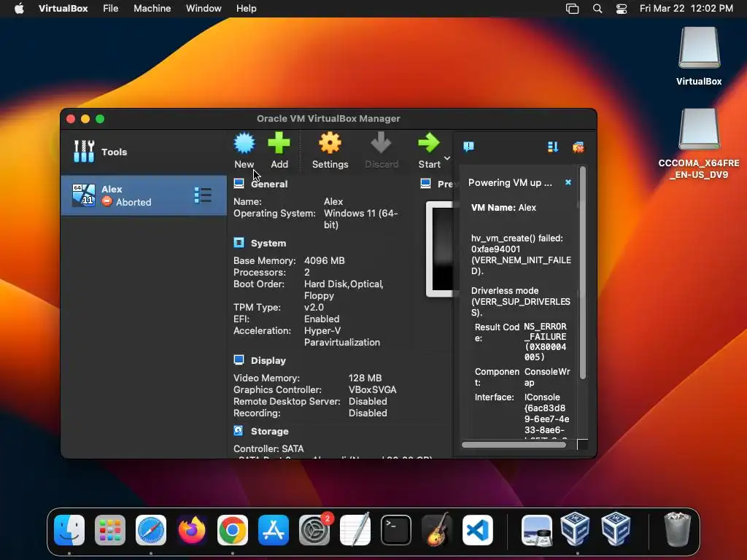Click the Controller: SATA entry
747x560 pixels.
[268, 448]
